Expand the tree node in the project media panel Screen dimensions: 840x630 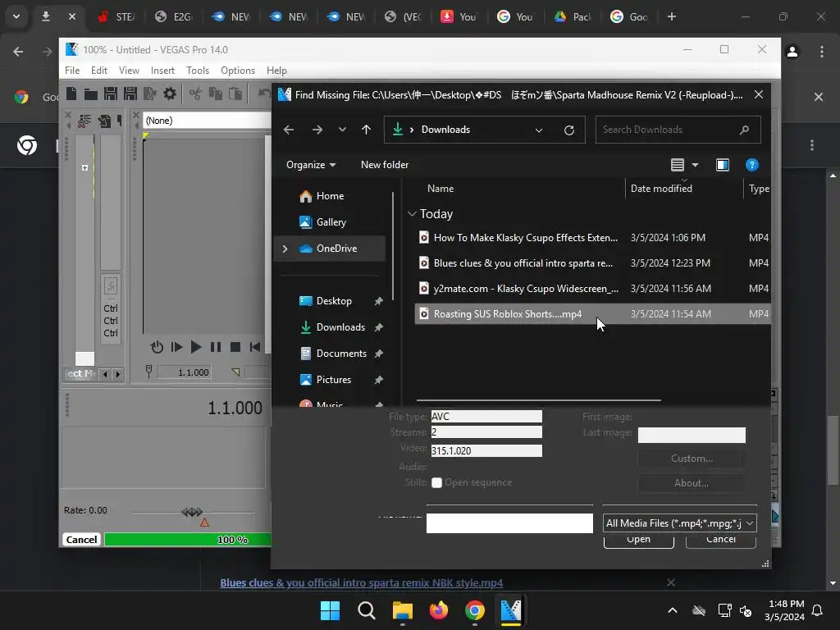pyautogui.click(x=84, y=167)
